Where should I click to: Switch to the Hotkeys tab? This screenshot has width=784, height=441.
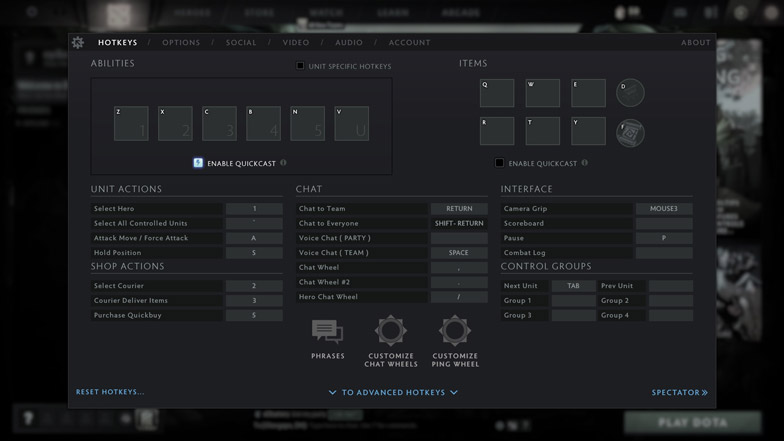pyautogui.click(x=118, y=42)
